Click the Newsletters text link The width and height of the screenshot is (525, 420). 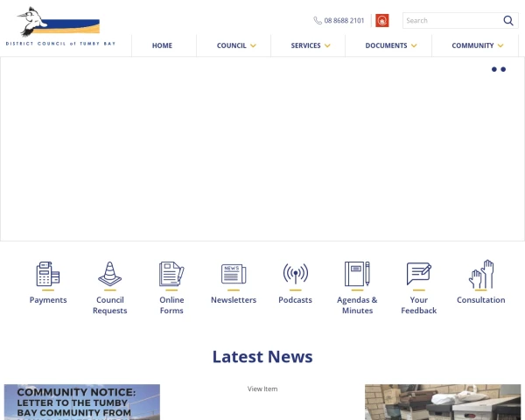pos(234,300)
